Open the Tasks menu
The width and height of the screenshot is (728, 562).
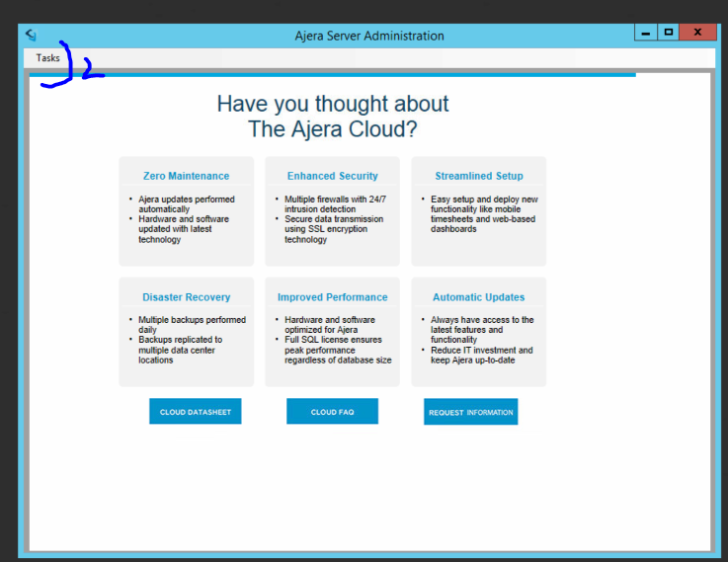point(47,58)
